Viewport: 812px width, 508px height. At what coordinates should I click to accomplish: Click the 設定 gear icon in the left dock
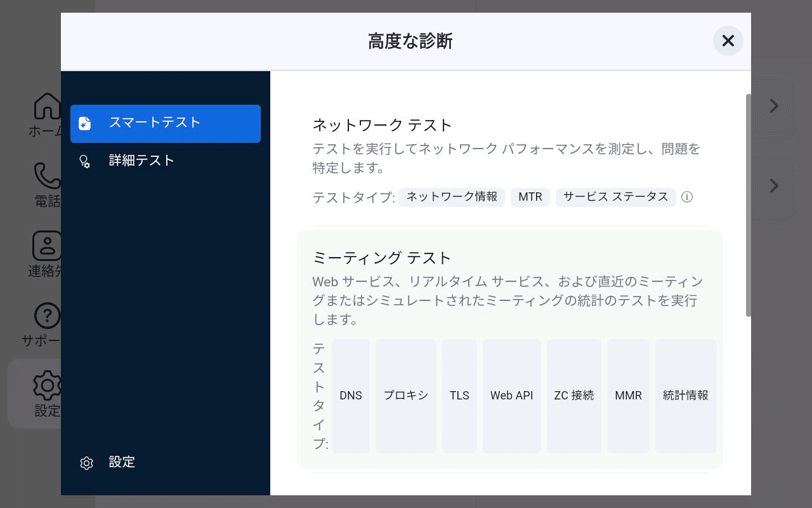coord(48,385)
